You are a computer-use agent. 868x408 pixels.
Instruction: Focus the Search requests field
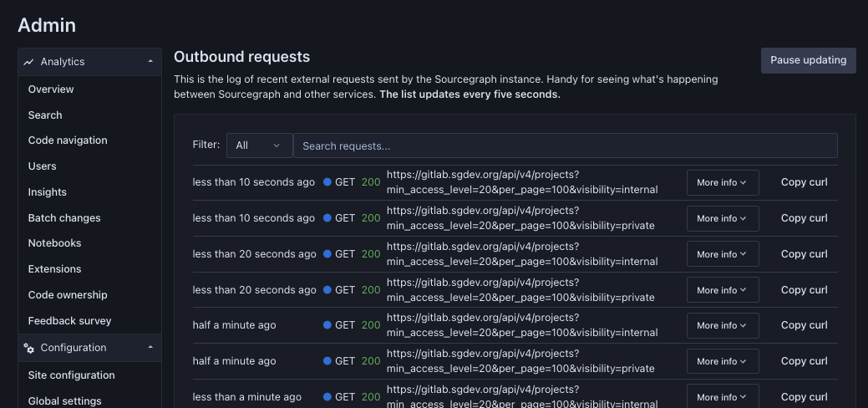pyautogui.click(x=565, y=145)
